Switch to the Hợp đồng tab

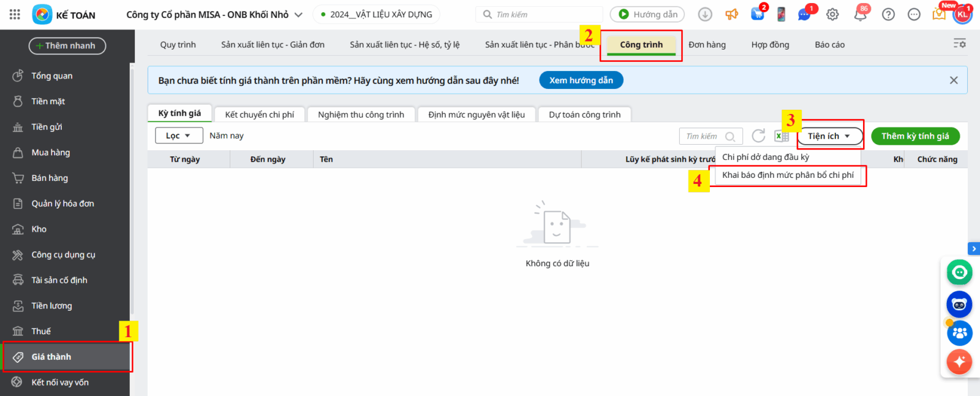[771, 45]
